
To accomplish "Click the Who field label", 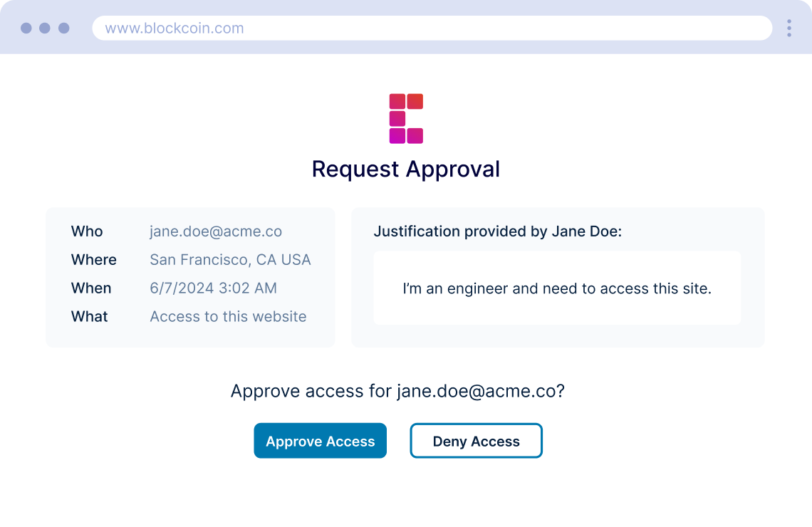I will pyautogui.click(x=87, y=231).
